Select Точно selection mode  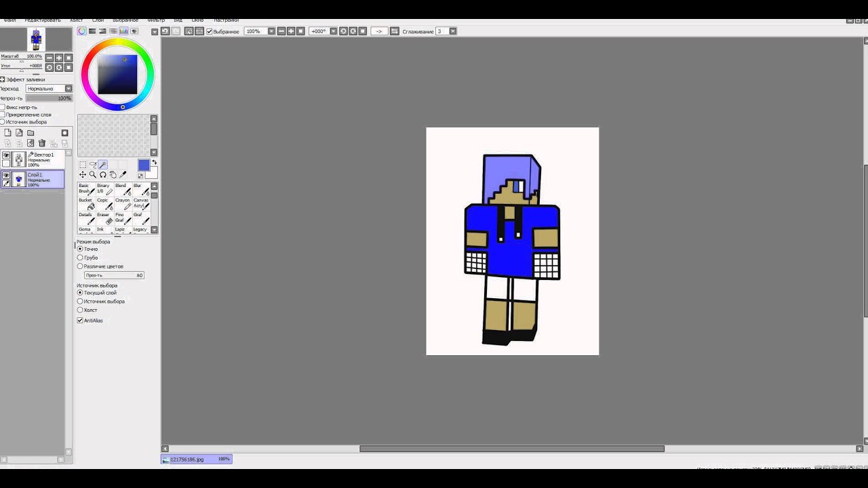(80, 249)
